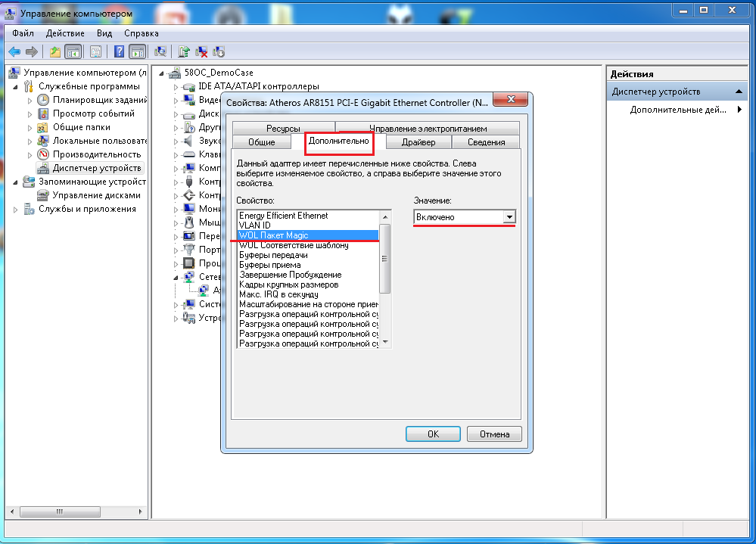This screenshot has width=756, height=544.
Task: Click the Disable device toolbar icon
Action: click(219, 51)
